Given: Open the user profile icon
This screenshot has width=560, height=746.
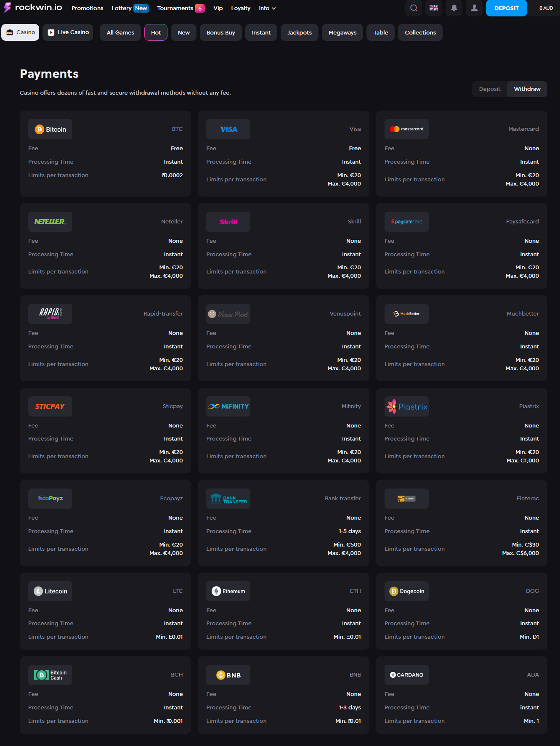Looking at the screenshot, I should [x=474, y=8].
